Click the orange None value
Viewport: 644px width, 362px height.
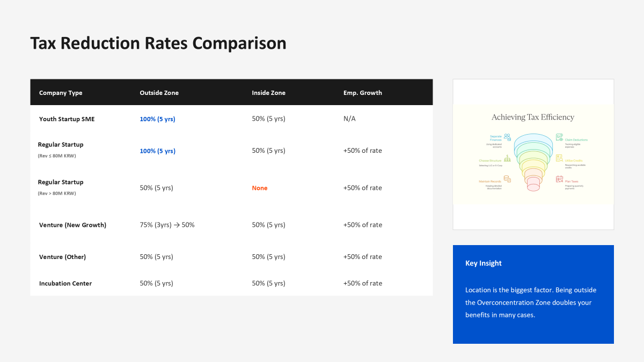click(259, 188)
